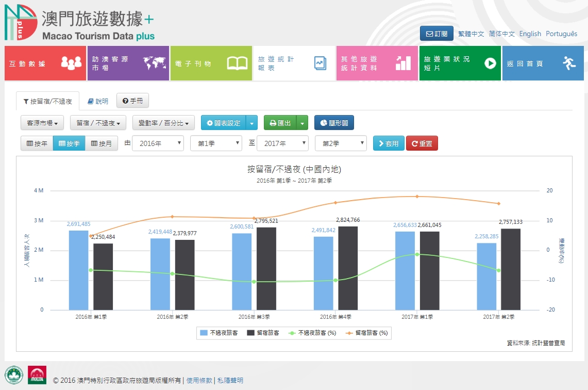Click the bar chart icon on 其他旅遊統計資料
The image size is (588, 390).
(403, 63)
